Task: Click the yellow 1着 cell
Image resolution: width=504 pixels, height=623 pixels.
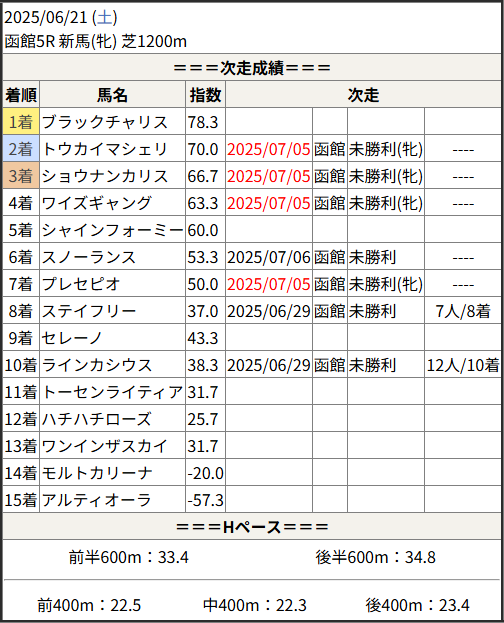Action: (x=21, y=122)
